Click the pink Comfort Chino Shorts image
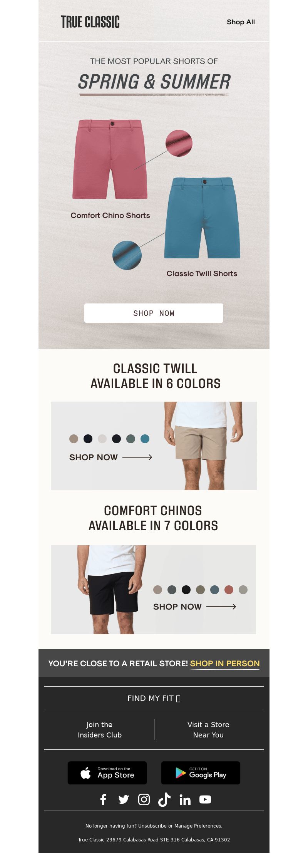Screen dimensions: 308x868 (110, 159)
